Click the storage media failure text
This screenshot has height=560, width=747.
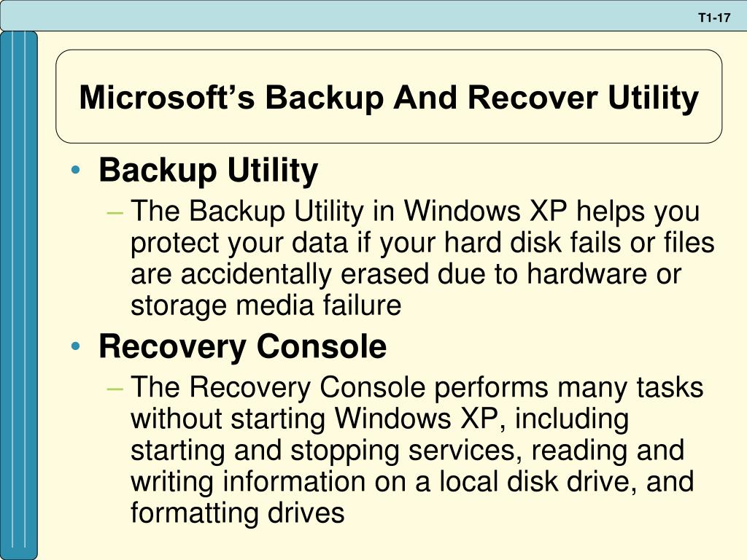[x=266, y=306]
